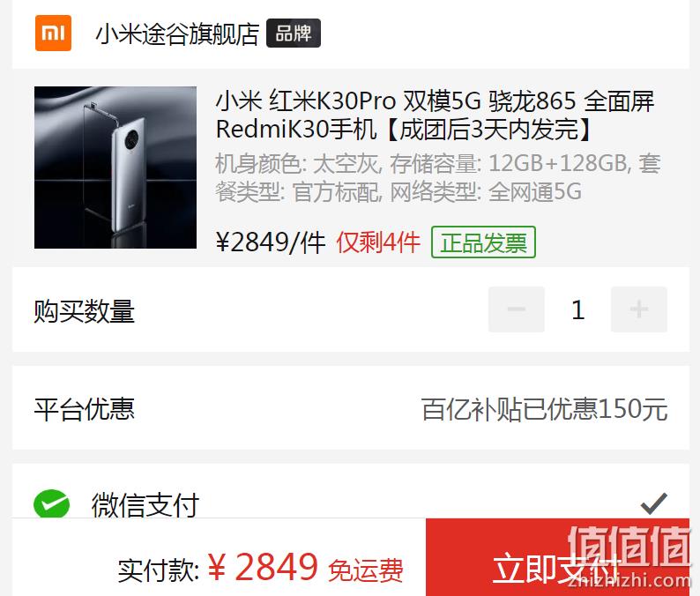Click the 品牌 brand badge
This screenshot has width=700, height=596.
tap(294, 33)
